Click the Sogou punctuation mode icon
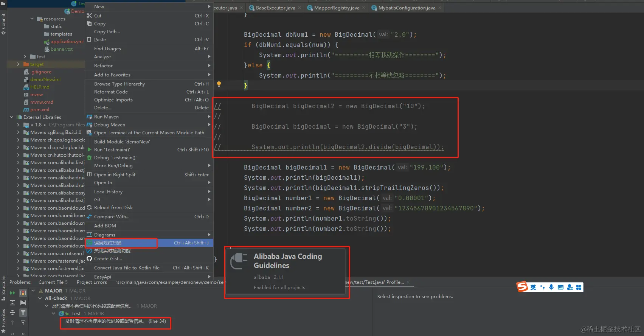Viewport: 644px width, 336px height. pos(542,287)
